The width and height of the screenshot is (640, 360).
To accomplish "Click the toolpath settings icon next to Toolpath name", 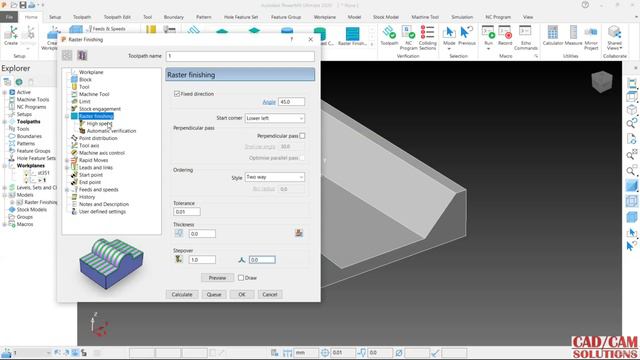I will [x=82, y=55].
